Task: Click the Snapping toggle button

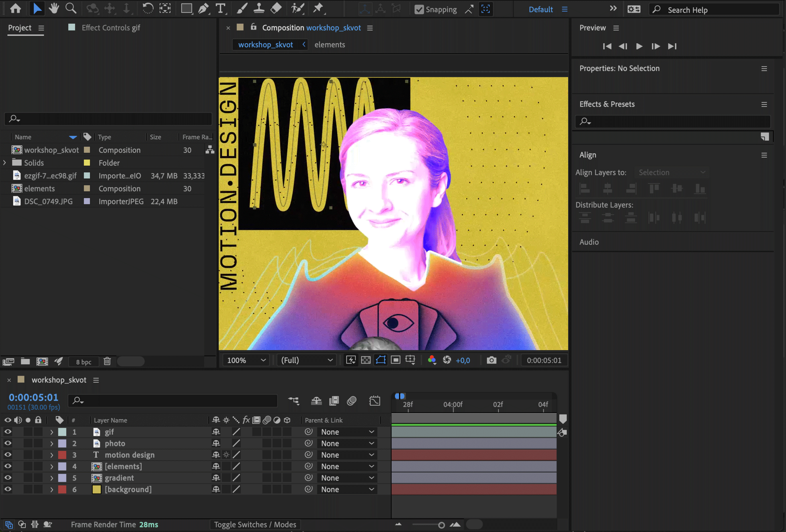Action: (418, 9)
